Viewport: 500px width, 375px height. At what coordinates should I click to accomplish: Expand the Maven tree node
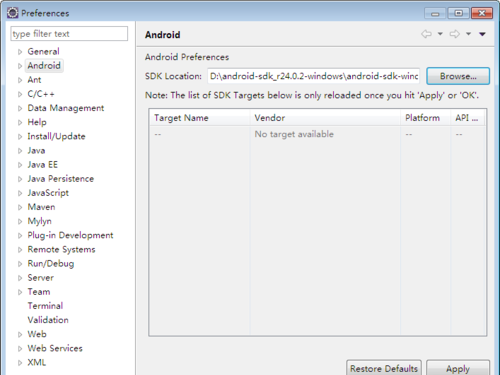click(x=20, y=207)
